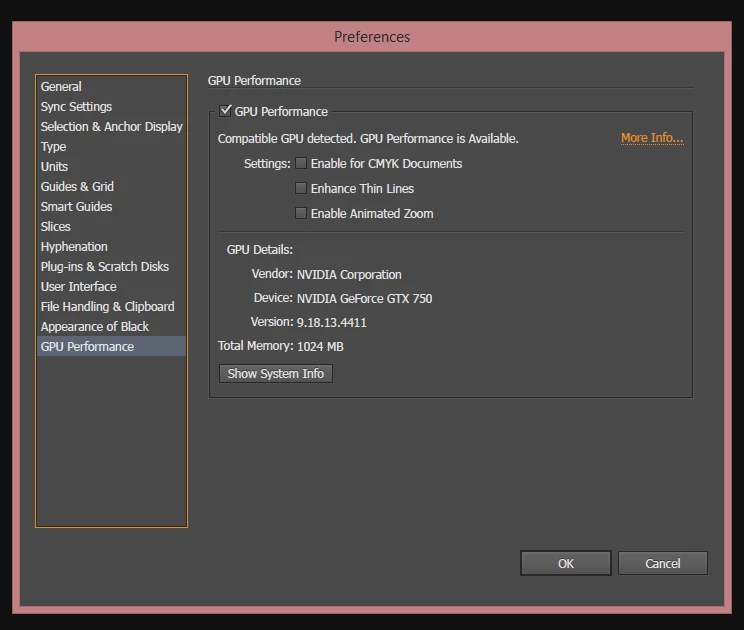The width and height of the screenshot is (744, 630).
Task: Click the Compatible GPU detected message
Action: click(368, 139)
